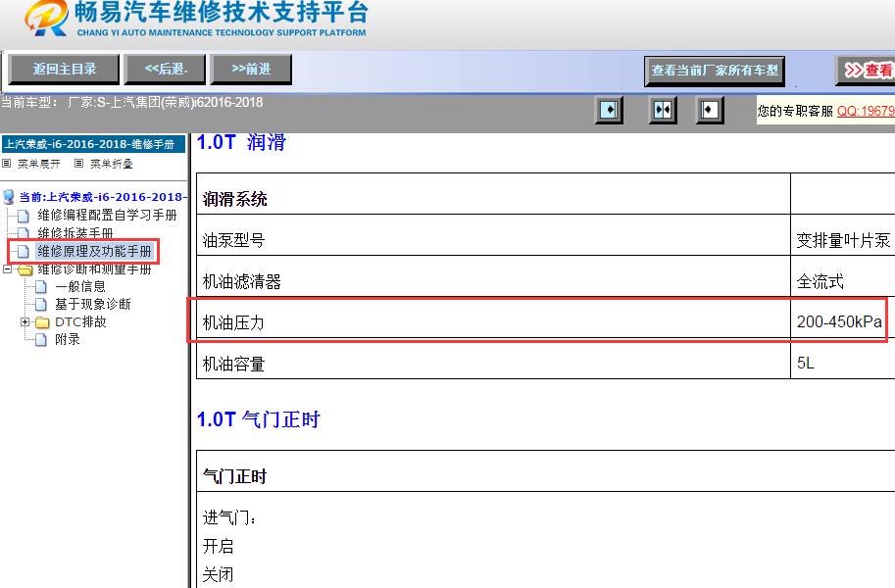
Task: Open 一般信息 document
Action: click(80, 286)
